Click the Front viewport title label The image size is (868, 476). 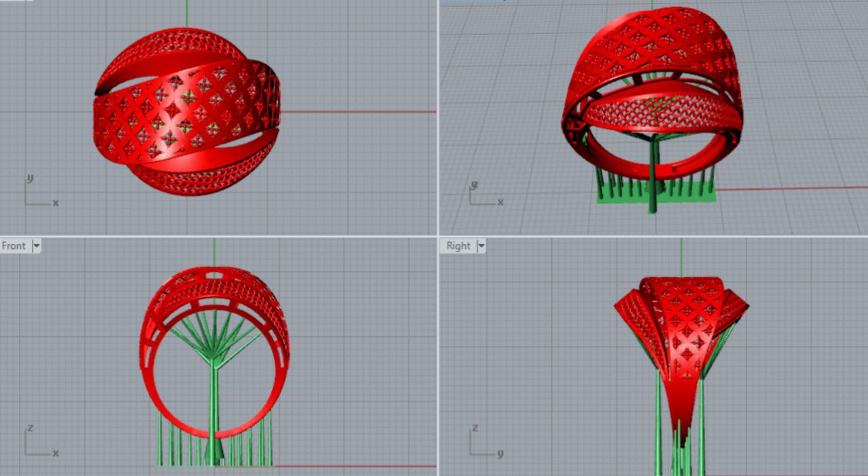14,246
